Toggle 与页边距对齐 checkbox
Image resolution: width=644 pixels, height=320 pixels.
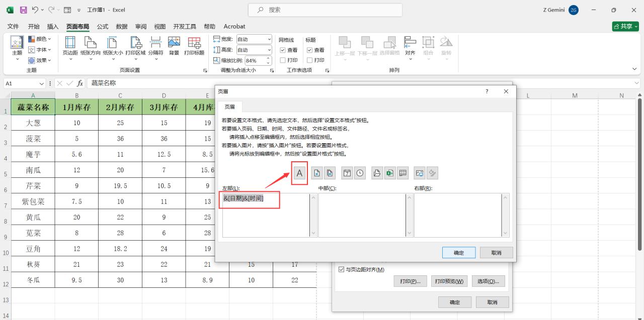click(x=342, y=270)
